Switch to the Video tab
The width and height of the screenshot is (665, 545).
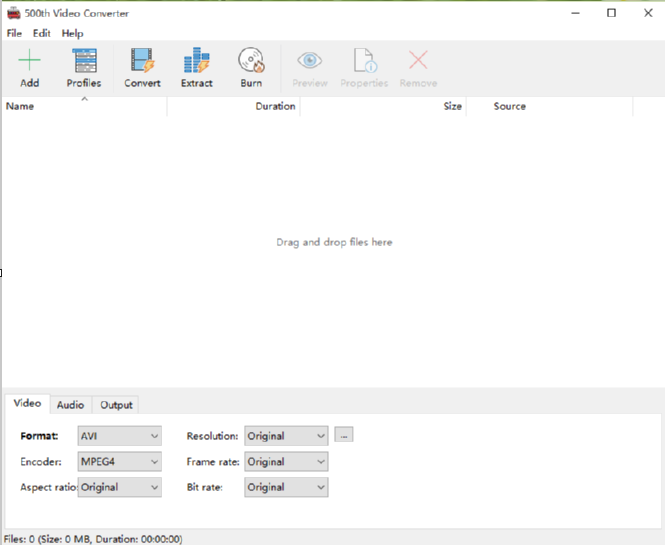(27, 403)
